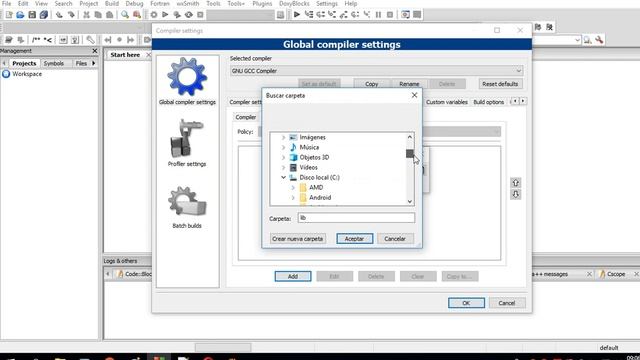
Task: Expand the Música folder node
Action: tap(283, 147)
